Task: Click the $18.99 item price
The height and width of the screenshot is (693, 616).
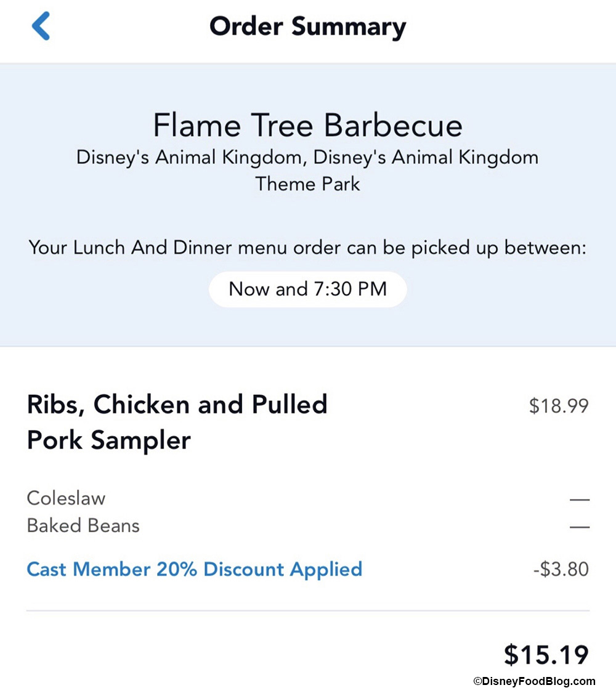Action: [558, 407]
